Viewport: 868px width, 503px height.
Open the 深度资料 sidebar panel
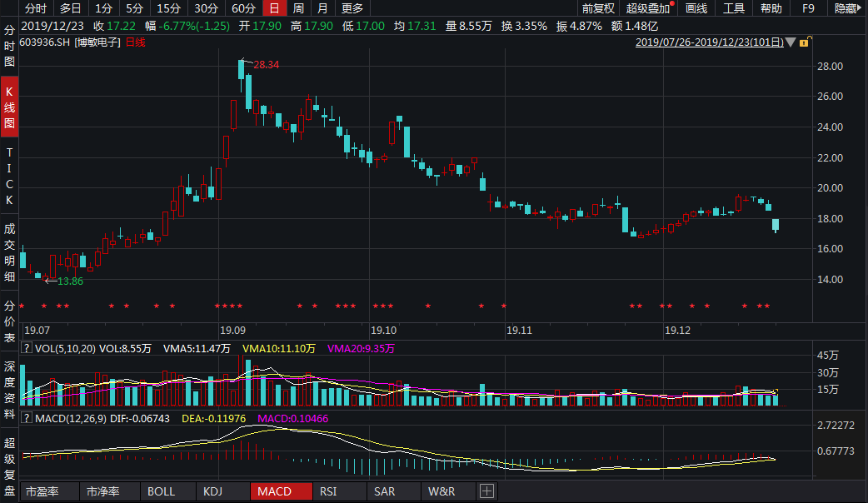pos(9,390)
